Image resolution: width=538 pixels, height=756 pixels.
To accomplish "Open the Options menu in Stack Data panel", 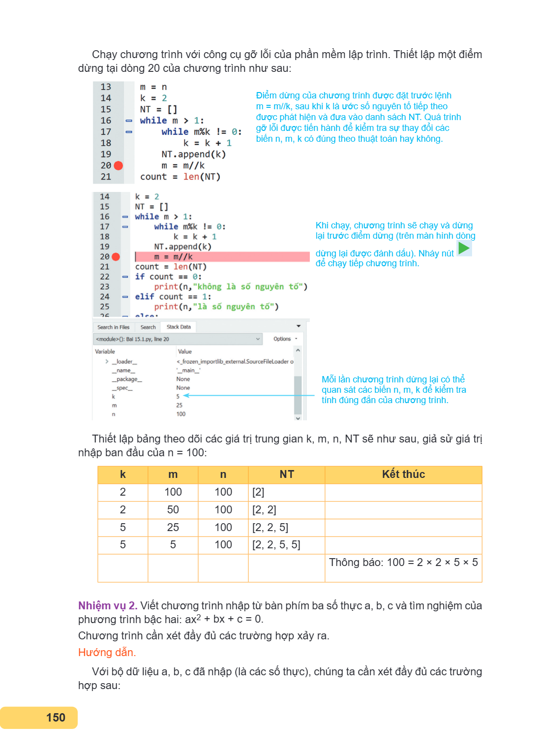I will tap(285, 339).
